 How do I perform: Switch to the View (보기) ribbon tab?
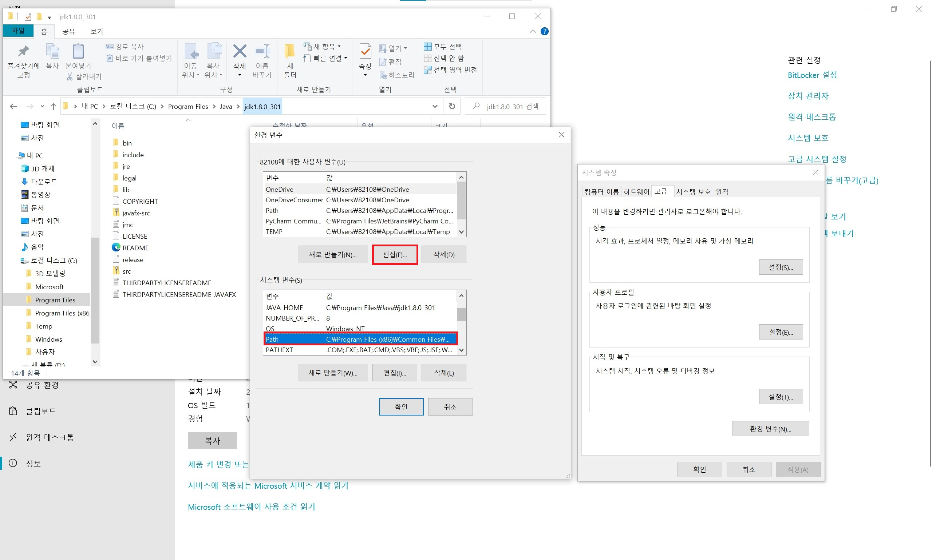[96, 31]
